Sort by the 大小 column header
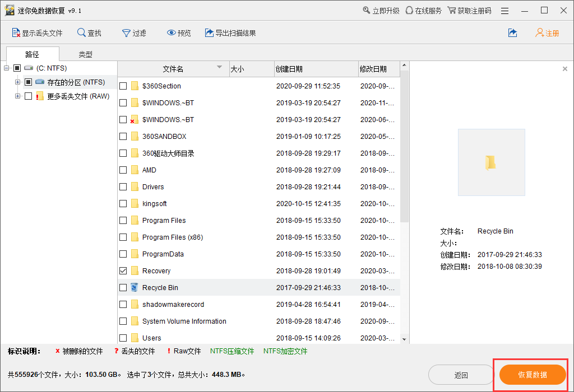Screen dimensions: 574x392 click(252, 69)
